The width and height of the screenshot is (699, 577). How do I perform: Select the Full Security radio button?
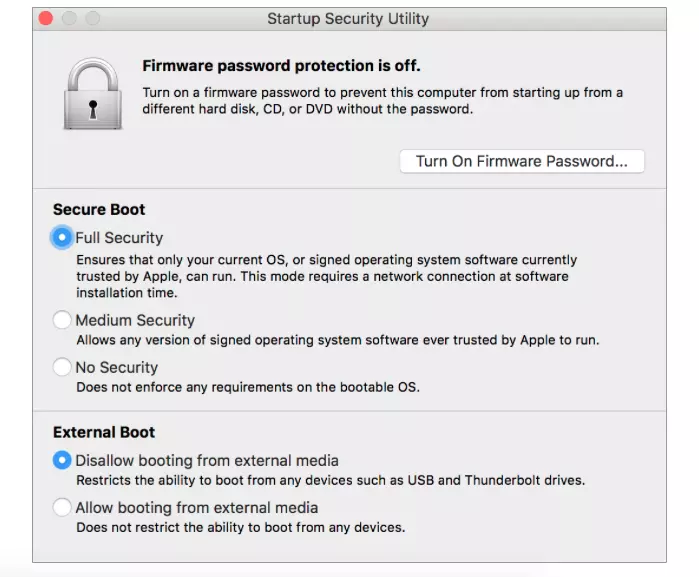coord(62,237)
